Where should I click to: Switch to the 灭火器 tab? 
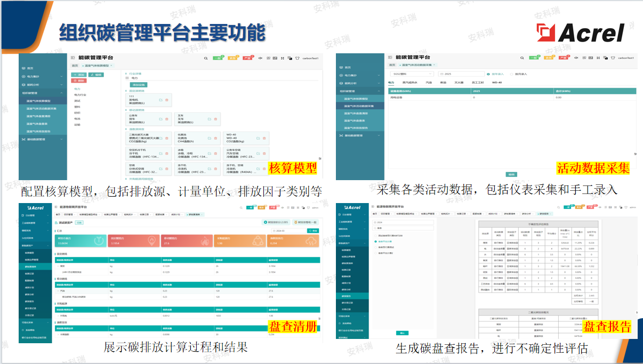(459, 83)
